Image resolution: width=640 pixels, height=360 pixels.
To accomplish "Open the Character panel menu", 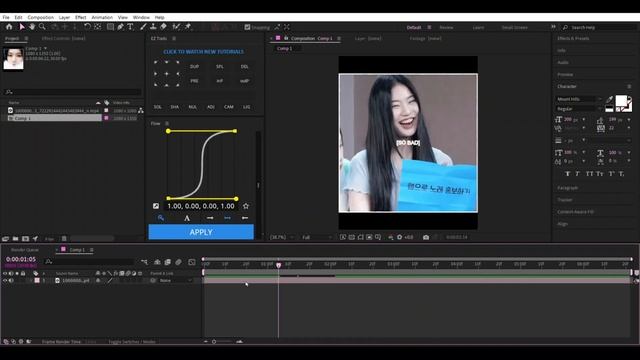I will [x=629, y=87].
